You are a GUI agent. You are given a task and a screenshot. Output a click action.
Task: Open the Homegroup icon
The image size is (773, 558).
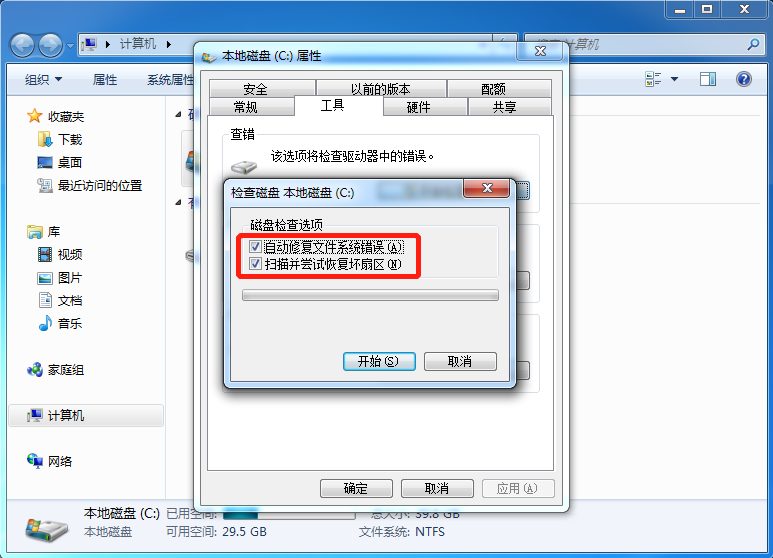[x=35, y=370]
